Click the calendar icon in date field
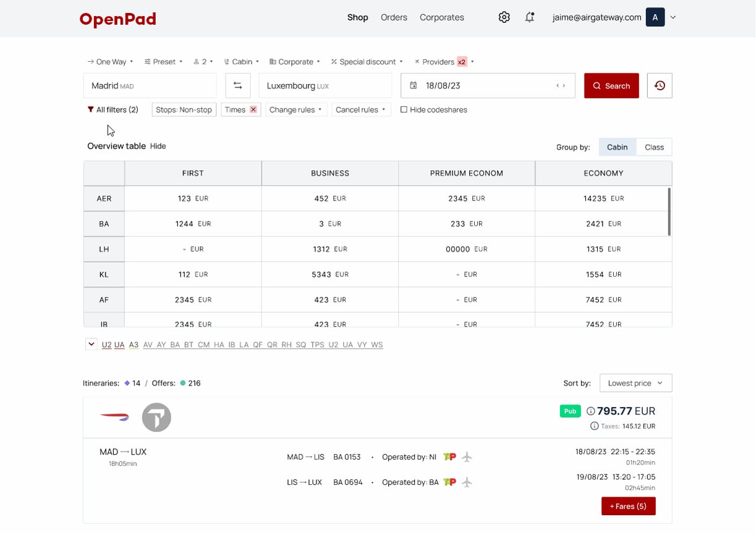This screenshot has width=756, height=535. click(x=414, y=85)
